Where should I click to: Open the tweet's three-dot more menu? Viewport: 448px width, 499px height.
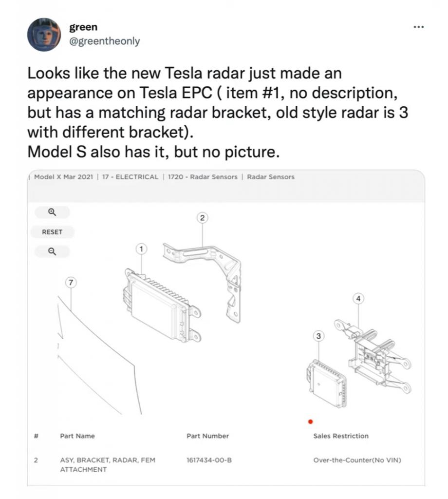(x=418, y=27)
